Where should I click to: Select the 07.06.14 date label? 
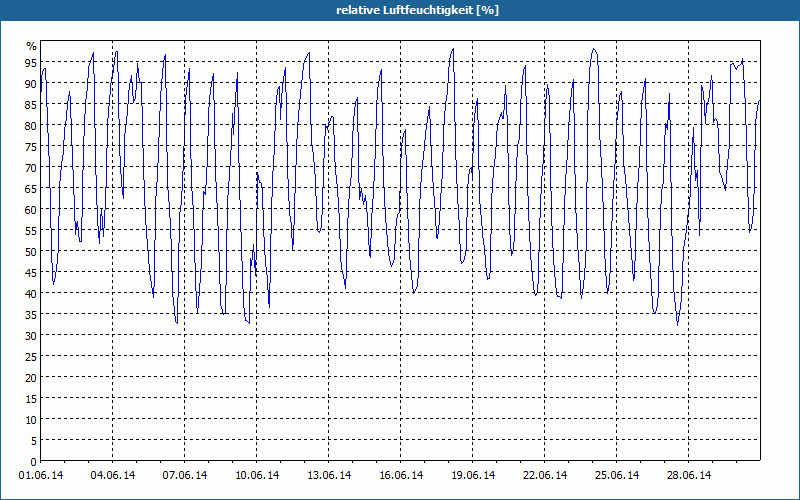point(185,476)
